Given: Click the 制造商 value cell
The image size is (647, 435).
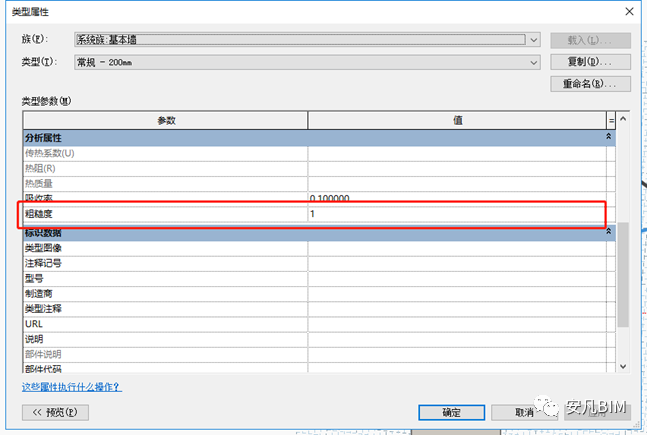Looking at the screenshot, I should point(456,294).
